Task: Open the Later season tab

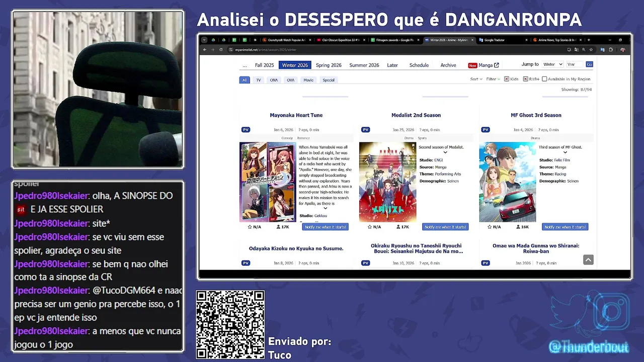Action: pos(392,65)
